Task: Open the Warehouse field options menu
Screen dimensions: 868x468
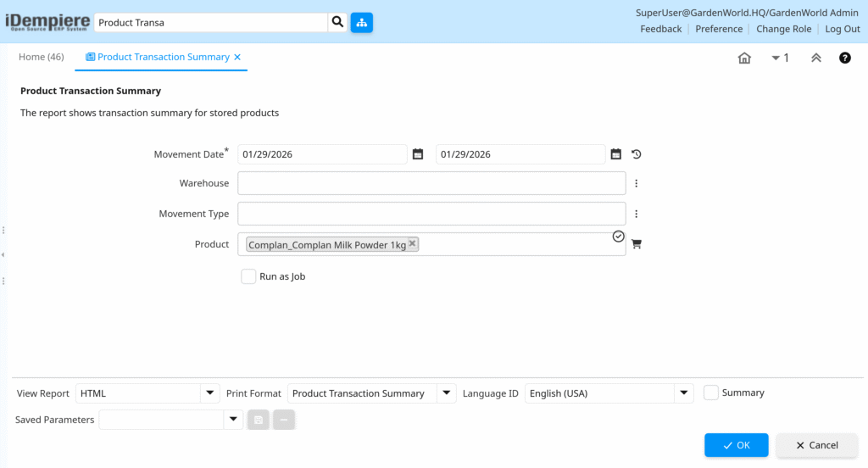Action: pyautogui.click(x=636, y=183)
